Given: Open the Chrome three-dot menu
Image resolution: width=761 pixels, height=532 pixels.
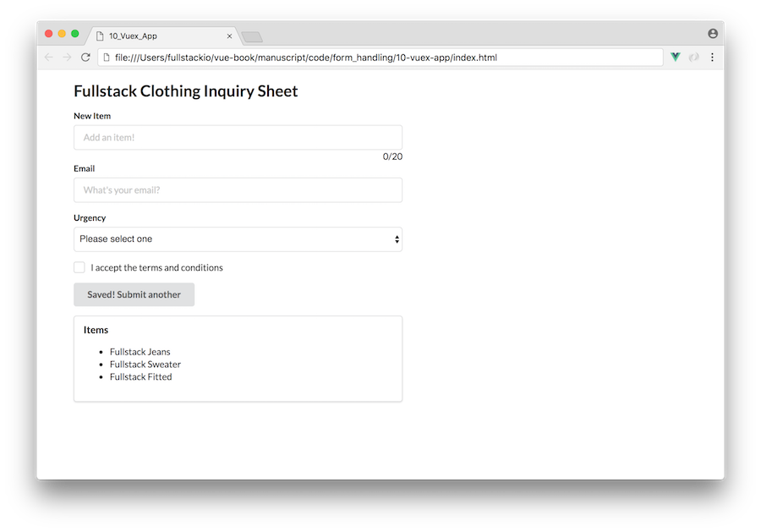Looking at the screenshot, I should [712, 58].
